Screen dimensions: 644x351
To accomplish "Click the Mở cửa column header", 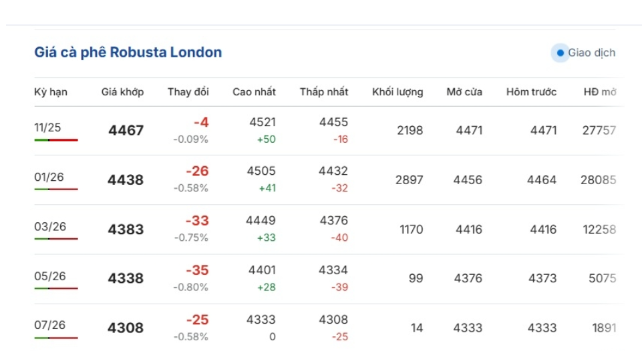I will click(464, 92).
